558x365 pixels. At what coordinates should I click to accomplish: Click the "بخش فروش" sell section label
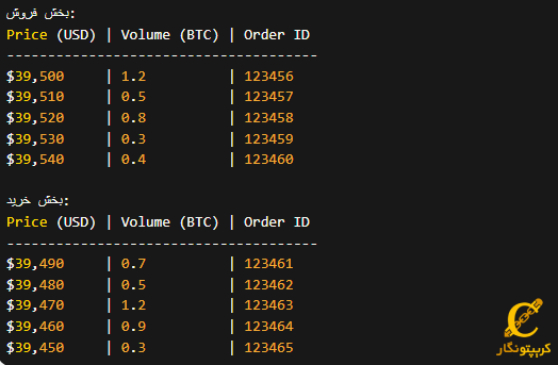click(x=40, y=14)
